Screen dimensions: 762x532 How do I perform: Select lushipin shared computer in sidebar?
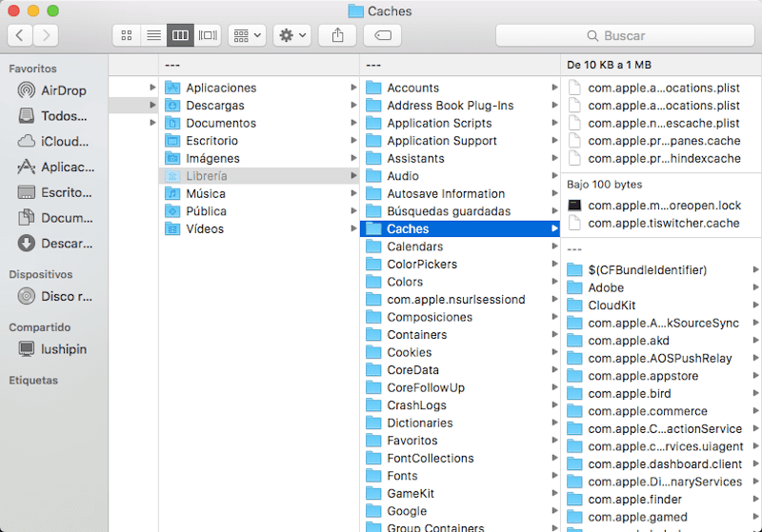(x=54, y=349)
